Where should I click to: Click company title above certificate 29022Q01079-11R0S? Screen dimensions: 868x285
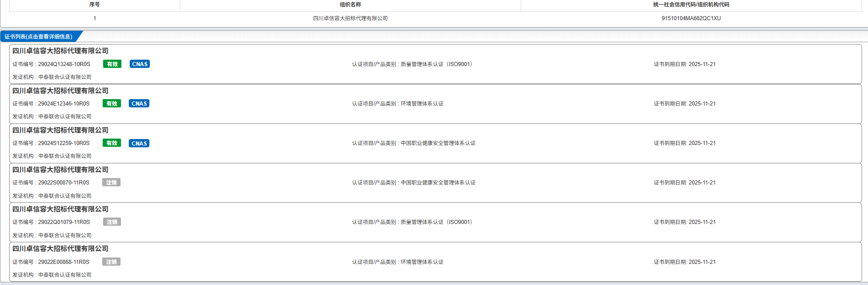[60, 209]
